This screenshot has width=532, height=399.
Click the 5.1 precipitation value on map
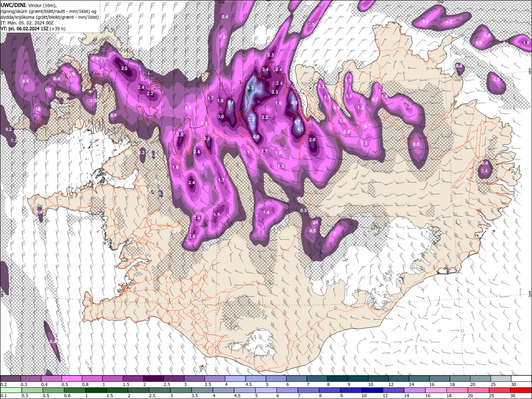click(x=231, y=103)
